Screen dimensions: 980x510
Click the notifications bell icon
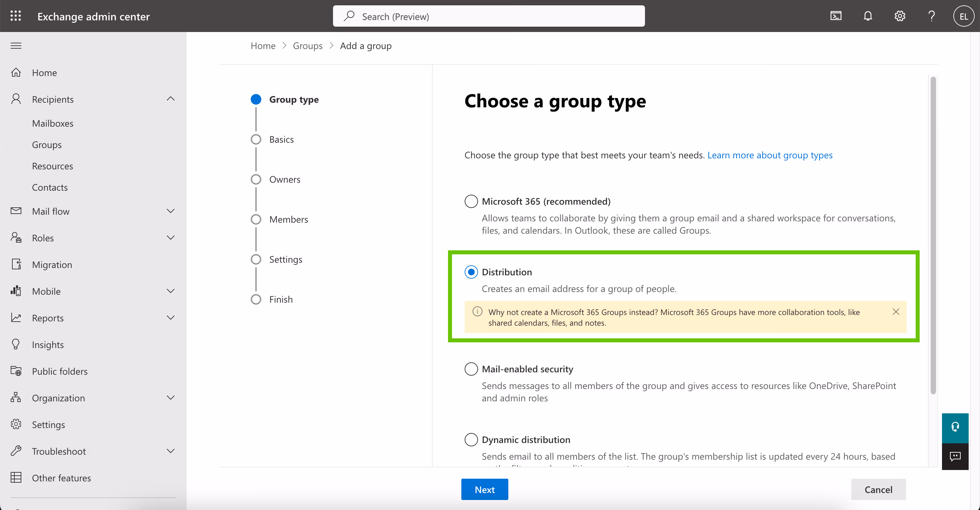coord(867,16)
